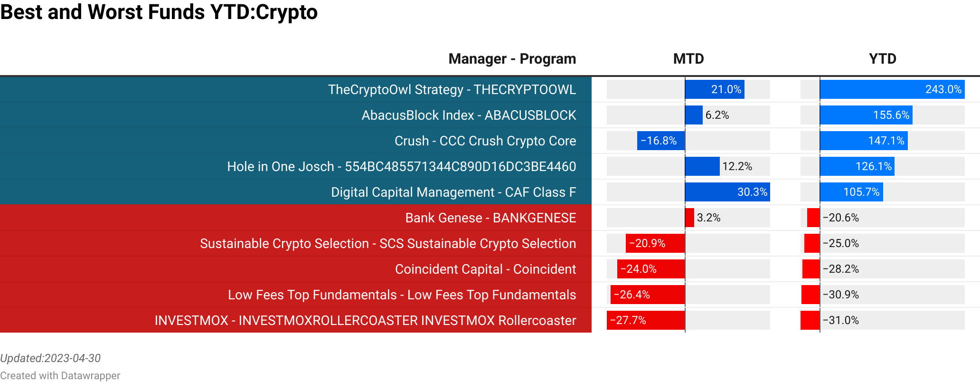Select the AbacusBlock Index row label
The width and height of the screenshot is (980, 382).
[x=469, y=115]
